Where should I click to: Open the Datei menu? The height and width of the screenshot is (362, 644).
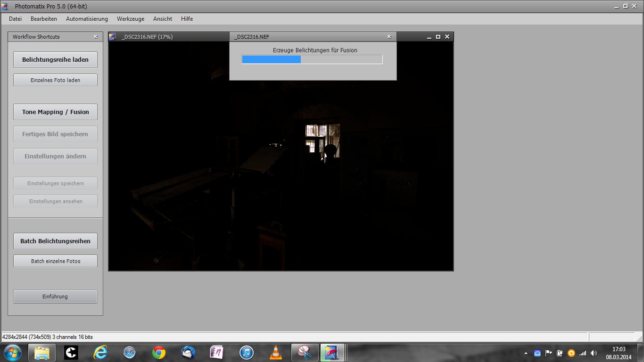(16, 19)
